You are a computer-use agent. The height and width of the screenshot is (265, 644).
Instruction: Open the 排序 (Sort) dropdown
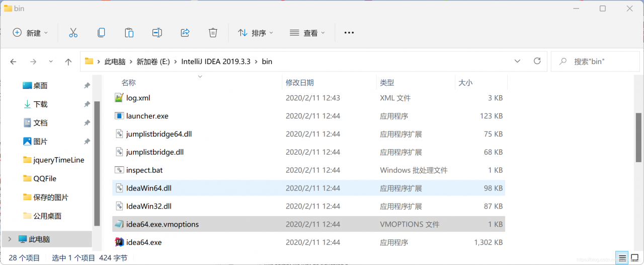pyautogui.click(x=256, y=33)
